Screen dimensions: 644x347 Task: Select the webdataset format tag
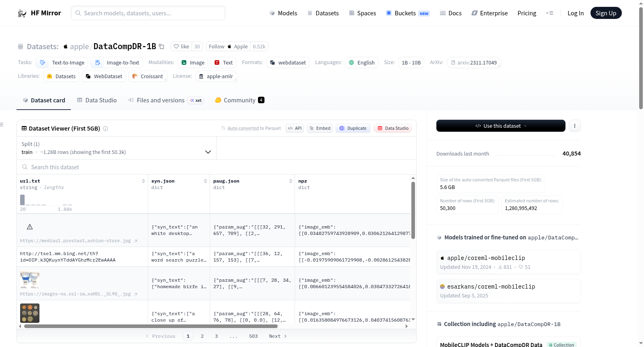tap(288, 63)
